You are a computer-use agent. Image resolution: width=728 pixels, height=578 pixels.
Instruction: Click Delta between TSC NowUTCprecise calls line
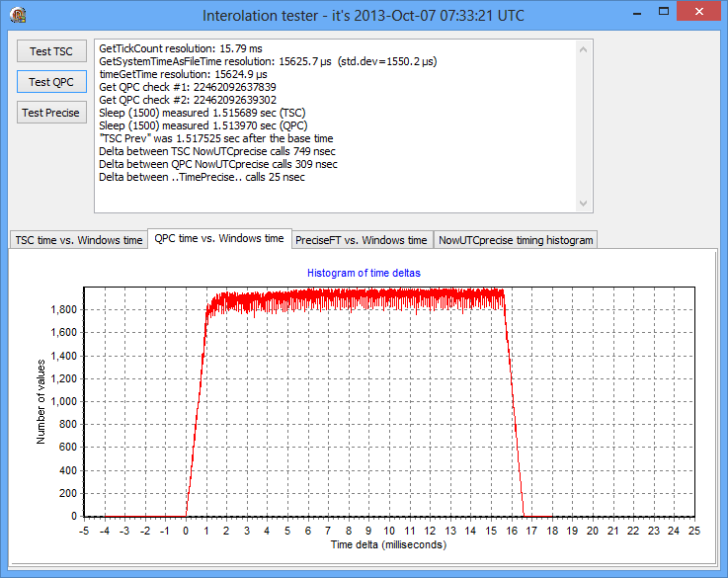217,151
